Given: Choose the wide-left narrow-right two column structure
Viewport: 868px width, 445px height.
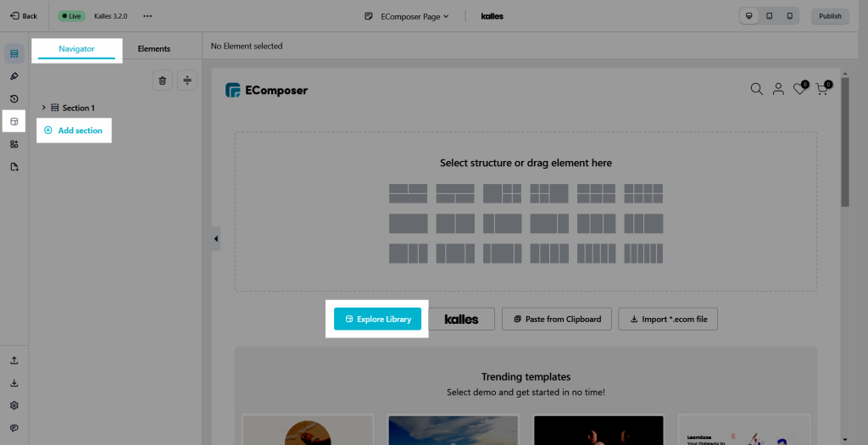Looking at the screenshot, I should [549, 224].
